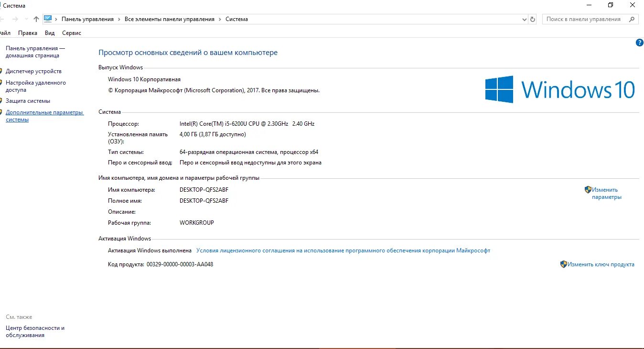Open the address bar history dropdown

[524, 19]
